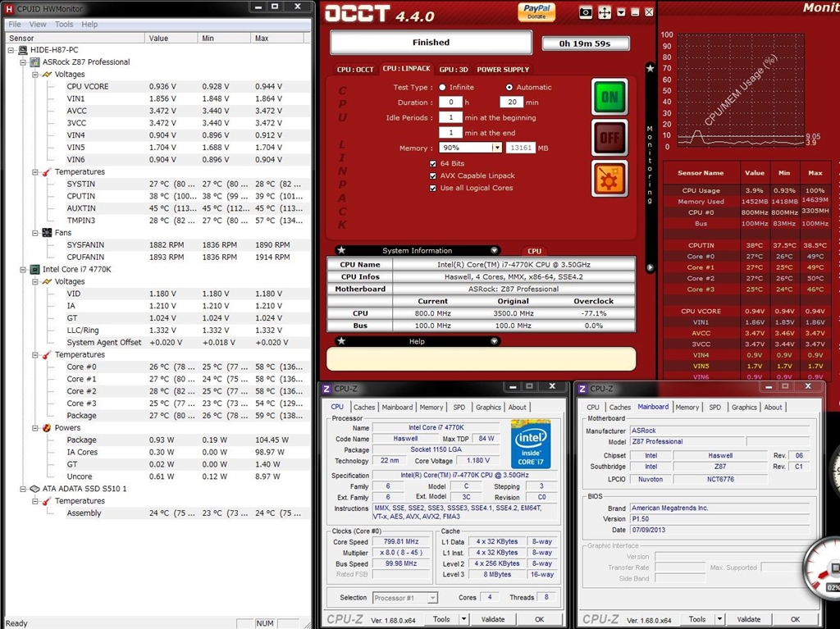Open the SPD tab in right CPU-Z

point(715,408)
